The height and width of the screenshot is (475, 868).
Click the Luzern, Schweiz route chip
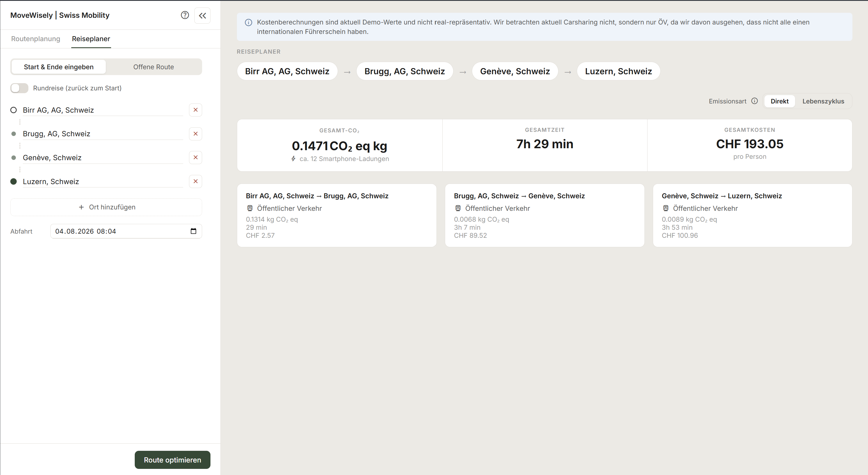(618, 71)
